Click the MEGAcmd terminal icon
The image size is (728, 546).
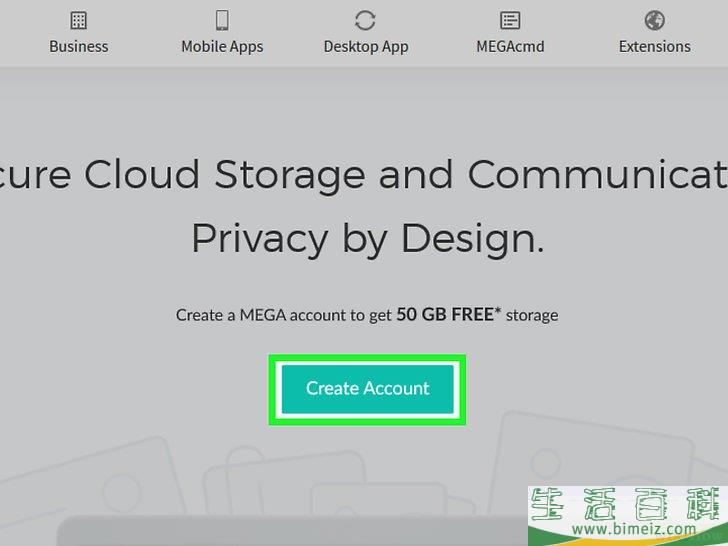(x=510, y=20)
